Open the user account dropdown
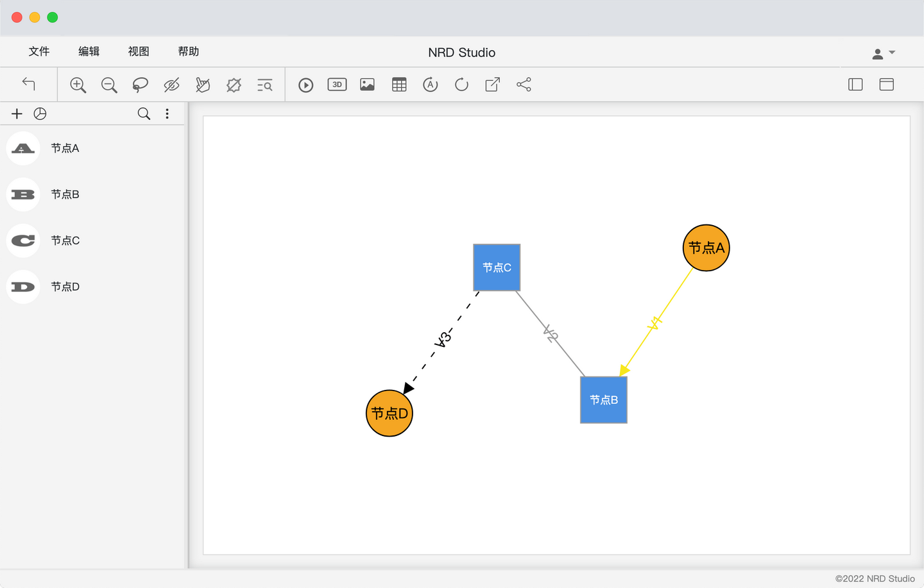Screen dimensions: 924x588 884,54
